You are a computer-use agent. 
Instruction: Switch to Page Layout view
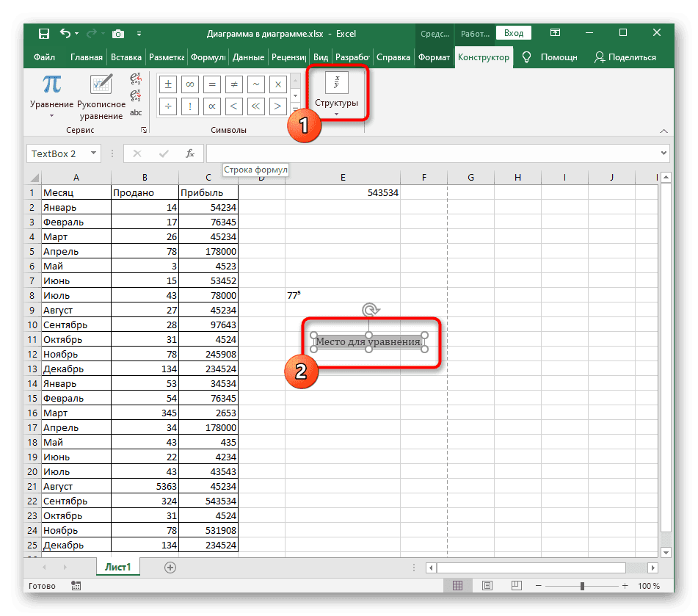point(486,586)
